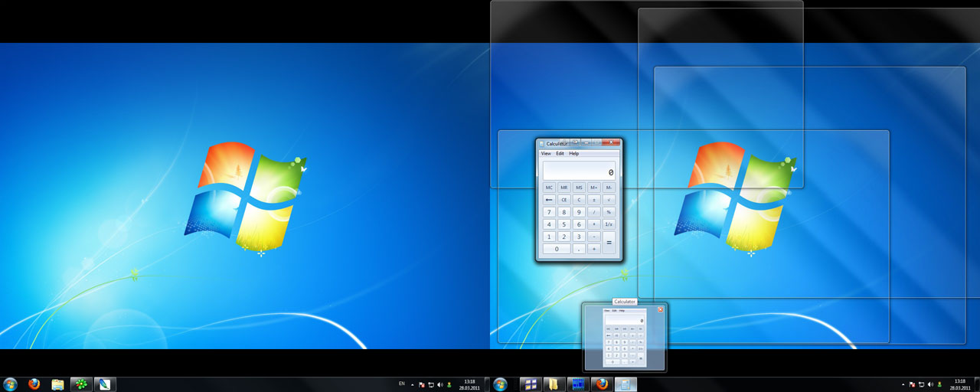Open Firefox from the right monitor taskbar
The image size is (980, 392).
(602, 384)
